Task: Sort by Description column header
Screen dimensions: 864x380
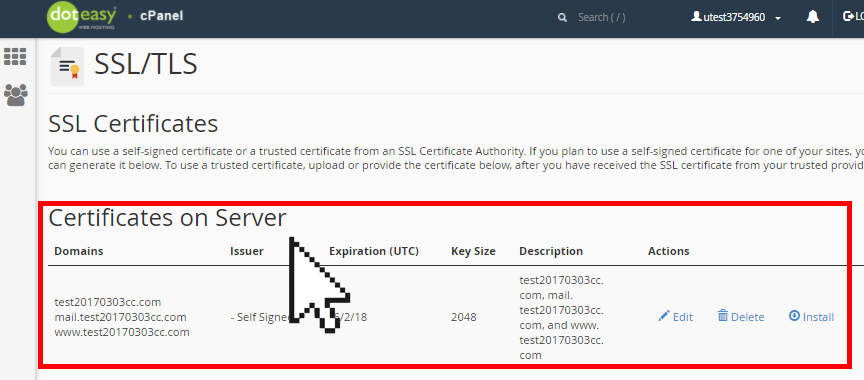Action: coord(551,251)
